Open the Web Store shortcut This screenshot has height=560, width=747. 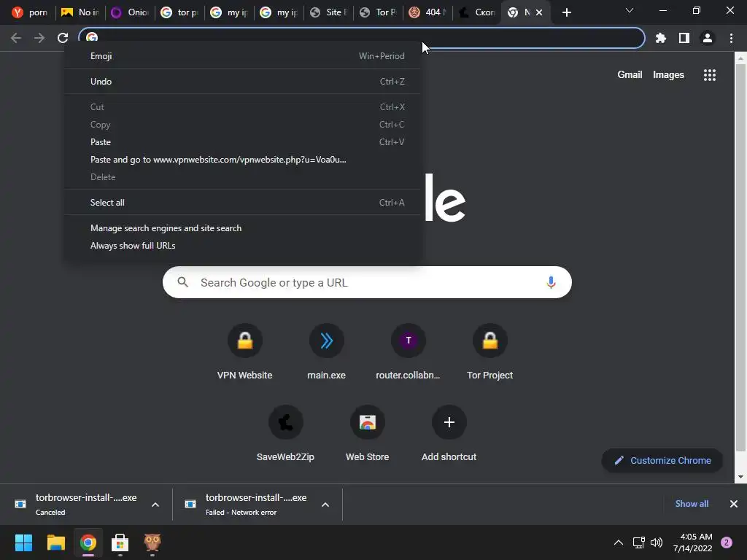coord(368,434)
